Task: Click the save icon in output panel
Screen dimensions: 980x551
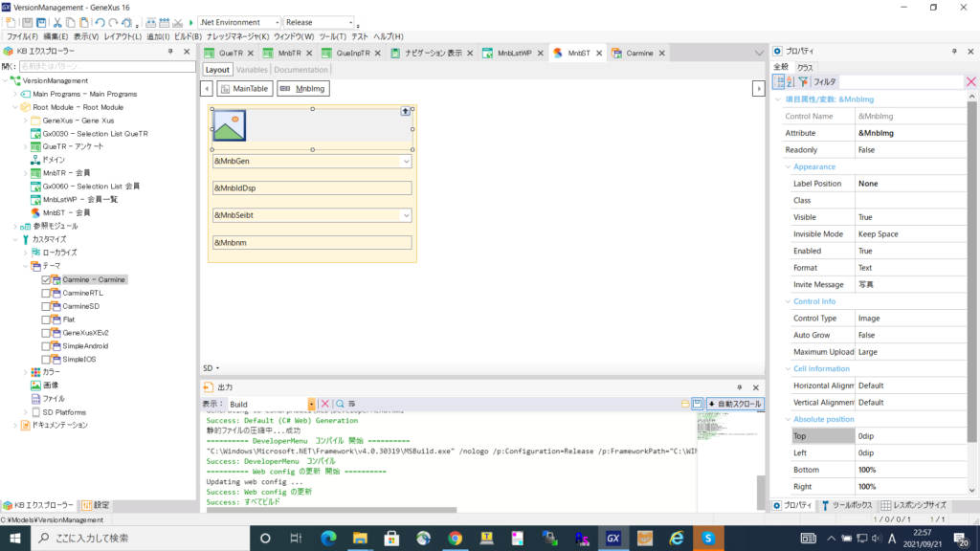Action: 697,404
